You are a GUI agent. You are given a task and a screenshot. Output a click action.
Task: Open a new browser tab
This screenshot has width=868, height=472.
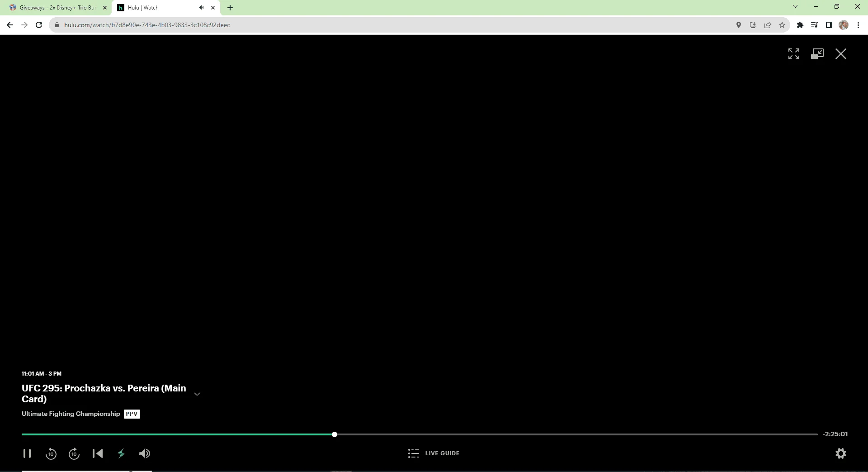230,8
